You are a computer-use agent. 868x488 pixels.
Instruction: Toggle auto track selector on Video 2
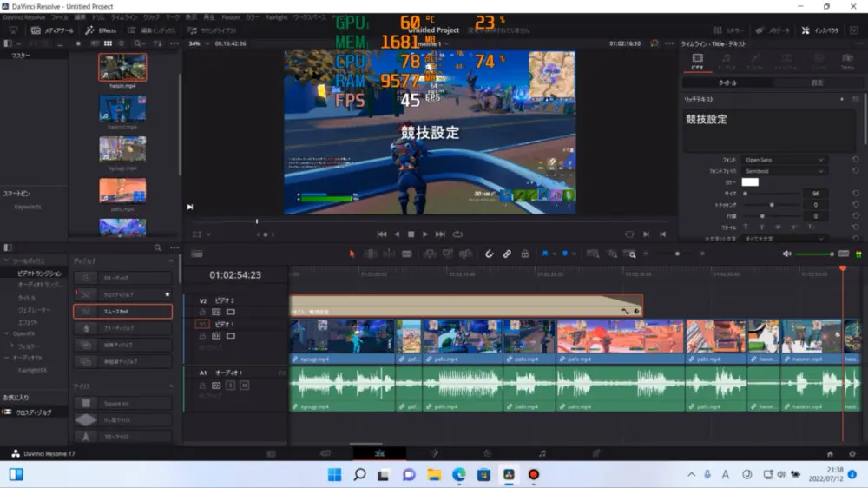coord(216,312)
